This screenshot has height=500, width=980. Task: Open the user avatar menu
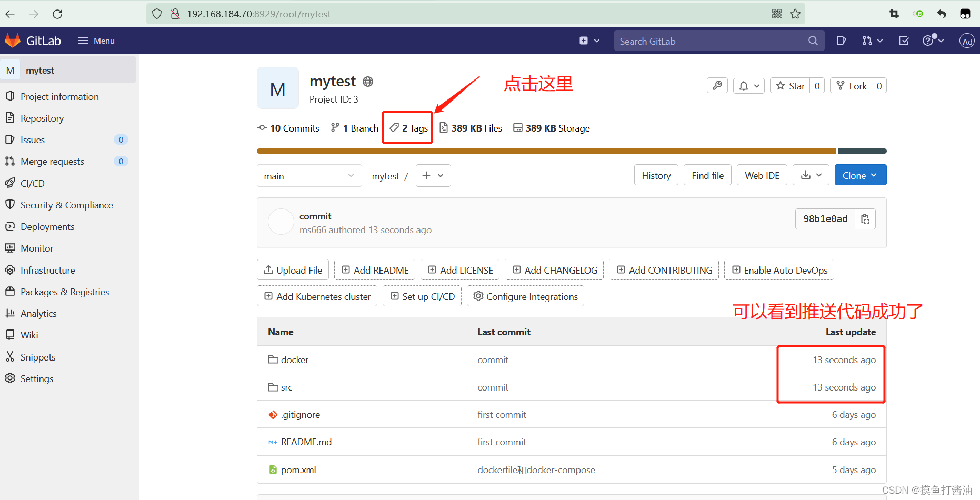coord(967,41)
